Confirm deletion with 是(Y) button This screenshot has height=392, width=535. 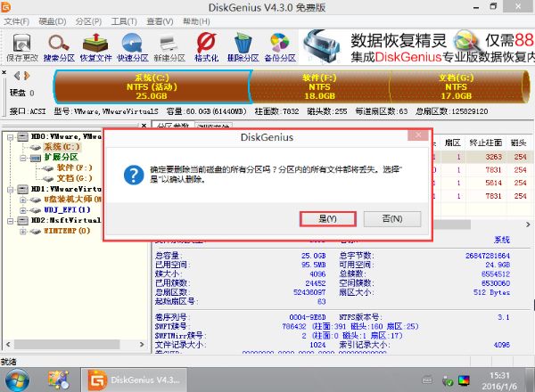[328, 219]
